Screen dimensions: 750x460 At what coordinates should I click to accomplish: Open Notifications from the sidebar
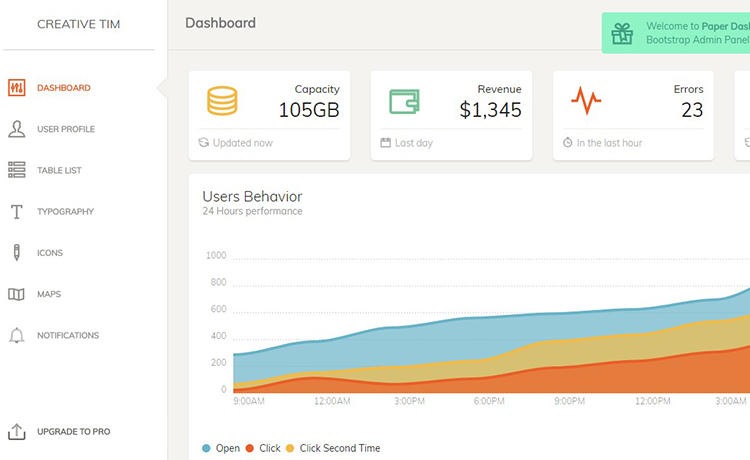(x=68, y=335)
